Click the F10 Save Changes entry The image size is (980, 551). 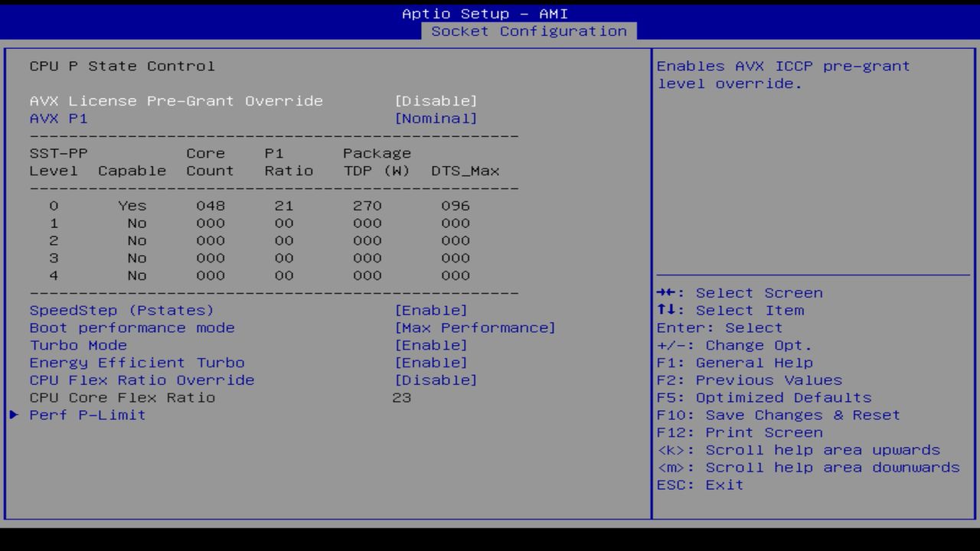776,415
